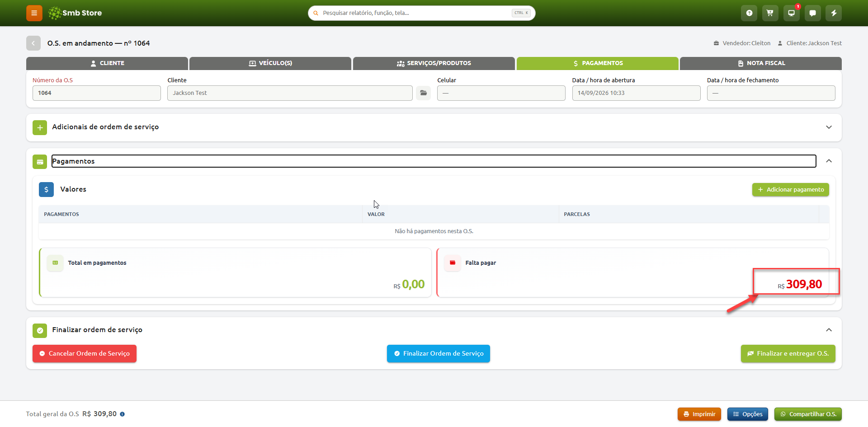The height and width of the screenshot is (427, 868).
Task: Switch to the VEÍCULO(S) tab
Action: tap(270, 63)
